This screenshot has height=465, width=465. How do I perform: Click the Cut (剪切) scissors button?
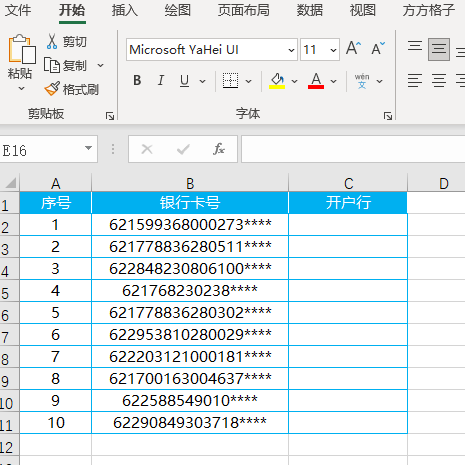click(66, 42)
